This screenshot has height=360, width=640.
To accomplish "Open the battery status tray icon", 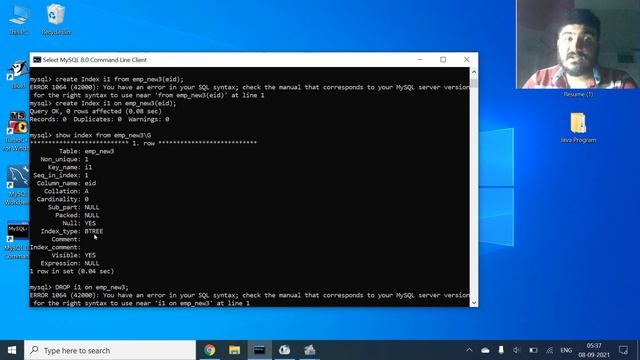I will pos(533,350).
